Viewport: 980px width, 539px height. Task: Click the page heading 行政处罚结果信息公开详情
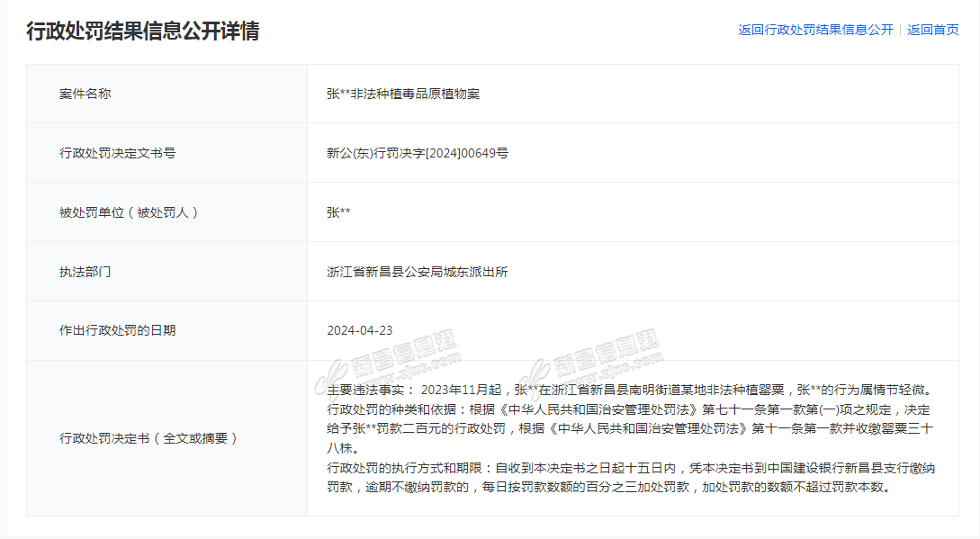(143, 31)
